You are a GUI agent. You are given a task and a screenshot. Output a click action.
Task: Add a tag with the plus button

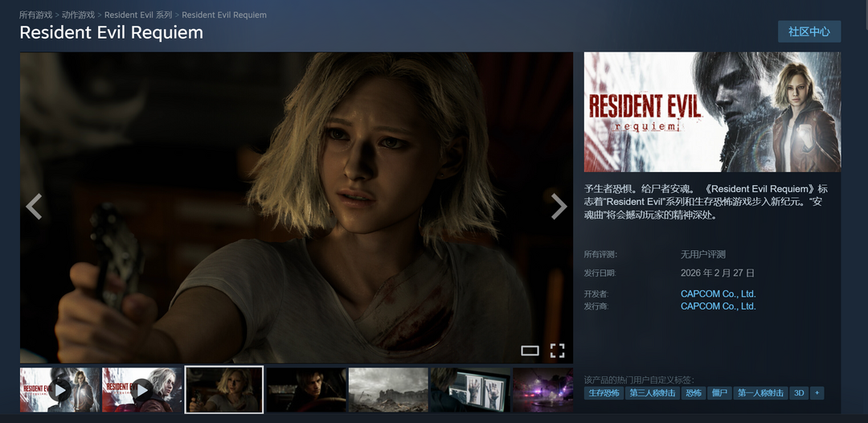pyautogui.click(x=817, y=393)
